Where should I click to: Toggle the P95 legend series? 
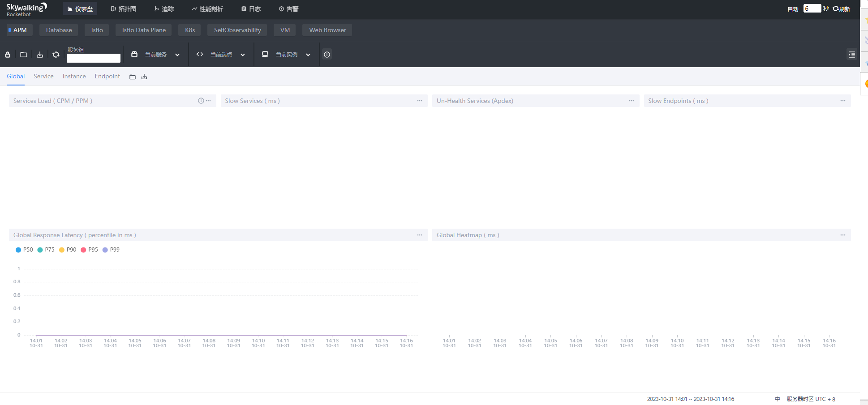89,250
